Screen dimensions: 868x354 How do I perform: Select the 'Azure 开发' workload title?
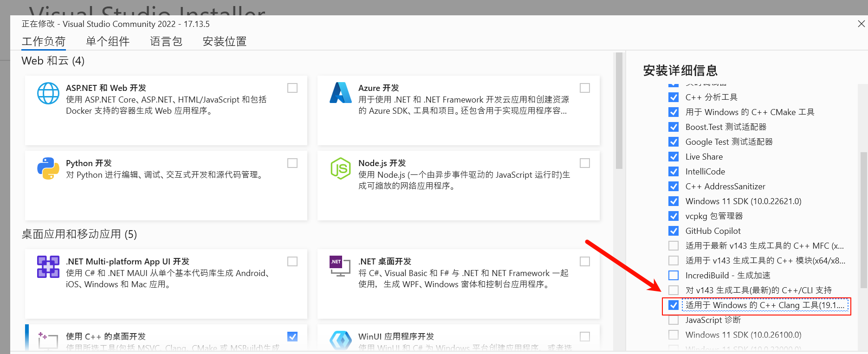[379, 88]
